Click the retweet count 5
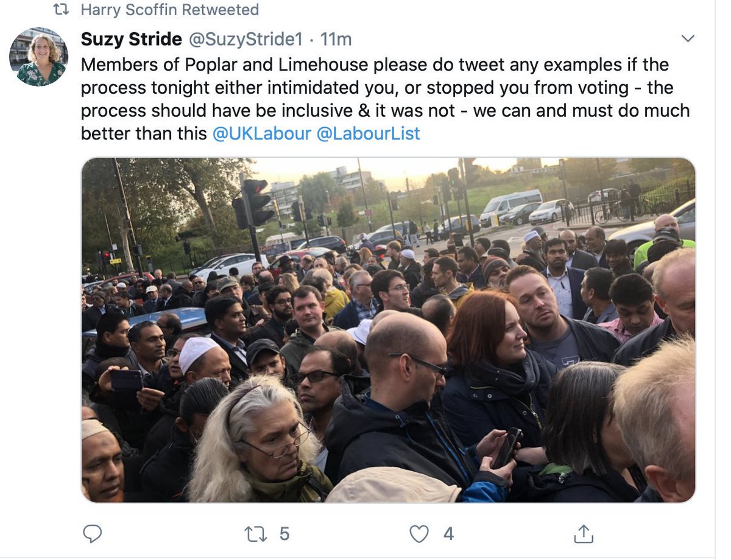The image size is (731, 560). [x=284, y=534]
